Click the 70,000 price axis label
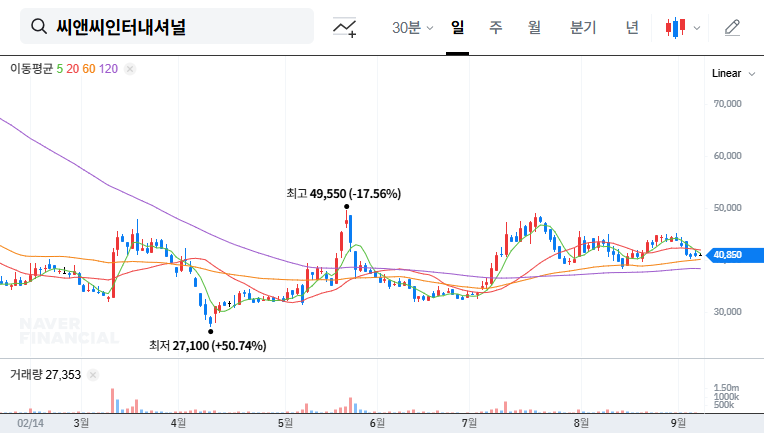The width and height of the screenshot is (764, 433). 727,104
